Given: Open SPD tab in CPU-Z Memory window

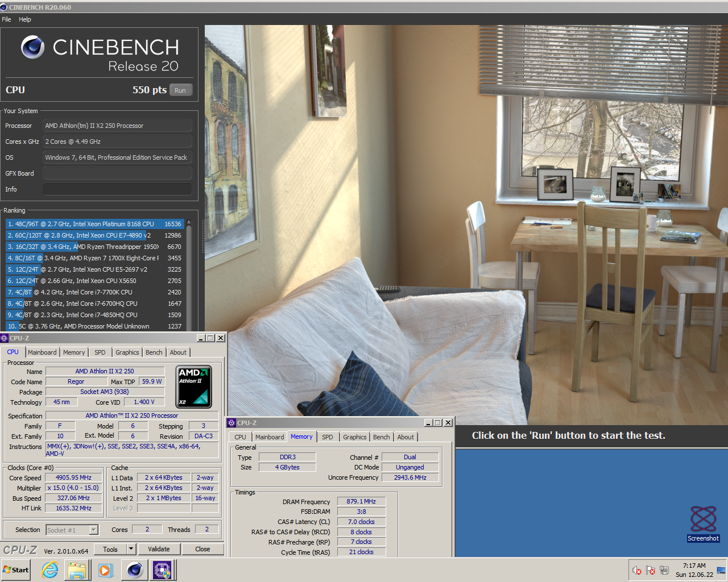Looking at the screenshot, I should tap(328, 437).
